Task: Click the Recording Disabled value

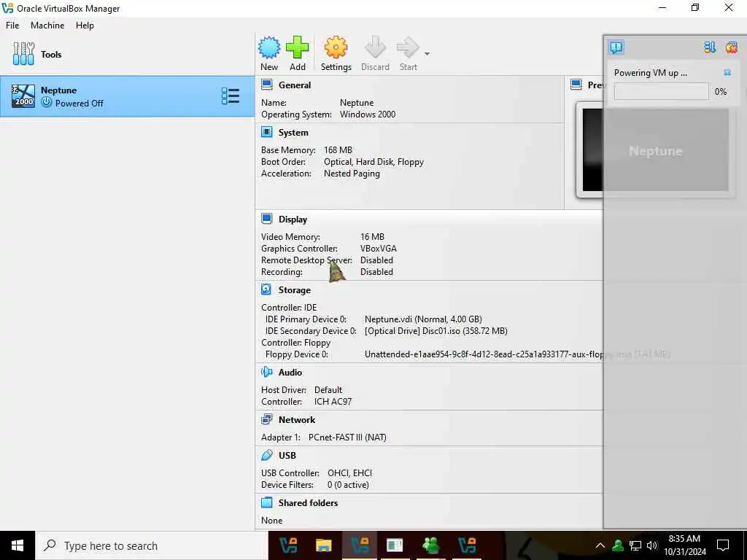Action: (x=376, y=272)
